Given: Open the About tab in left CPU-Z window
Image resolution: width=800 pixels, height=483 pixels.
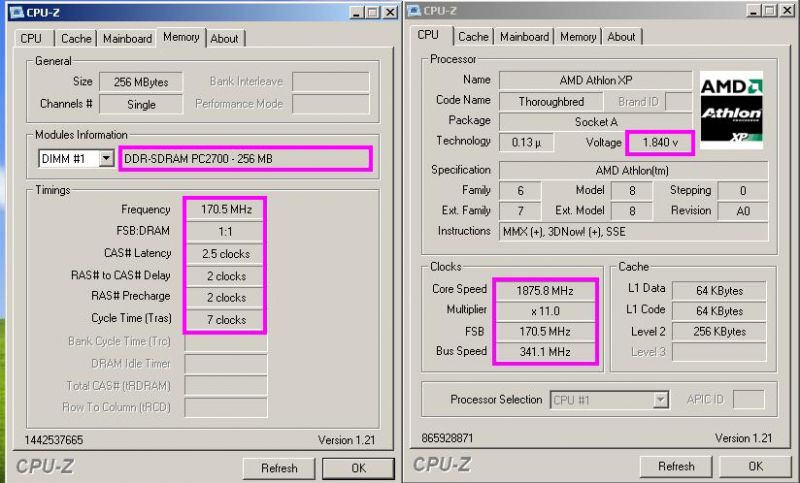Looking at the screenshot, I should [224, 38].
